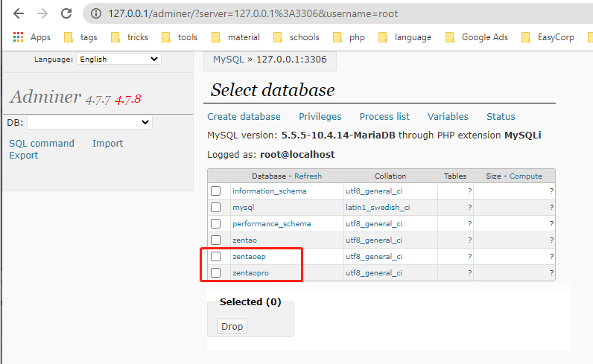The image size is (593, 364).
Task: Open the Google Ads bookmark folder
Action: (x=477, y=37)
